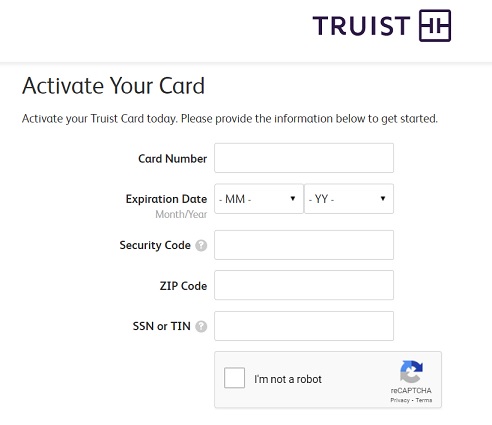
Task: Open the reCAPTCHA Privacy link
Action: tap(400, 400)
